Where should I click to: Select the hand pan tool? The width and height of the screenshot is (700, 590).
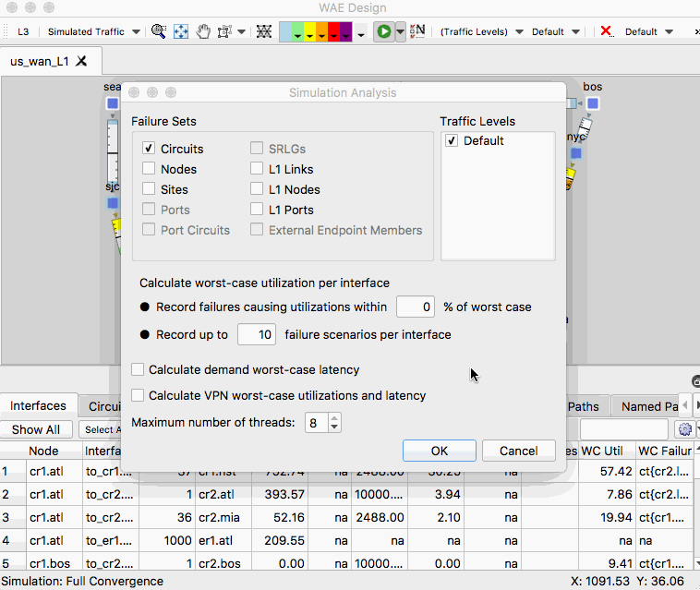pos(203,31)
